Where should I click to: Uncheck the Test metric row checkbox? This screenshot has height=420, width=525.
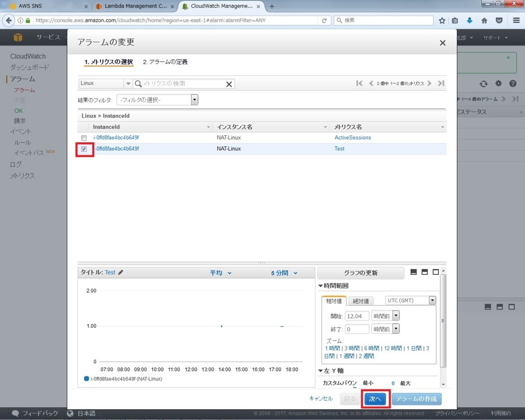click(x=84, y=149)
